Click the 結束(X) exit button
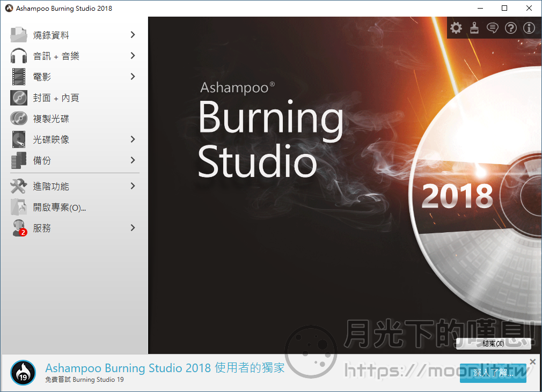This screenshot has width=542, height=392. 493,344
